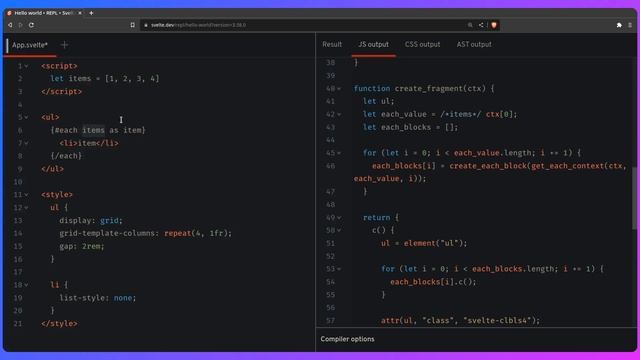Select the Hello world REPL browser tab
This screenshot has height=360, width=640.
click(x=44, y=13)
